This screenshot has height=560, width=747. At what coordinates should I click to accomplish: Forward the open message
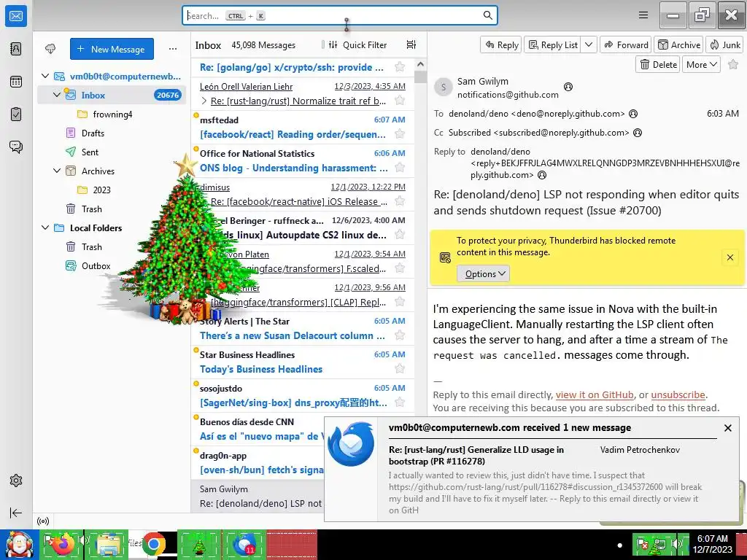[626, 44]
